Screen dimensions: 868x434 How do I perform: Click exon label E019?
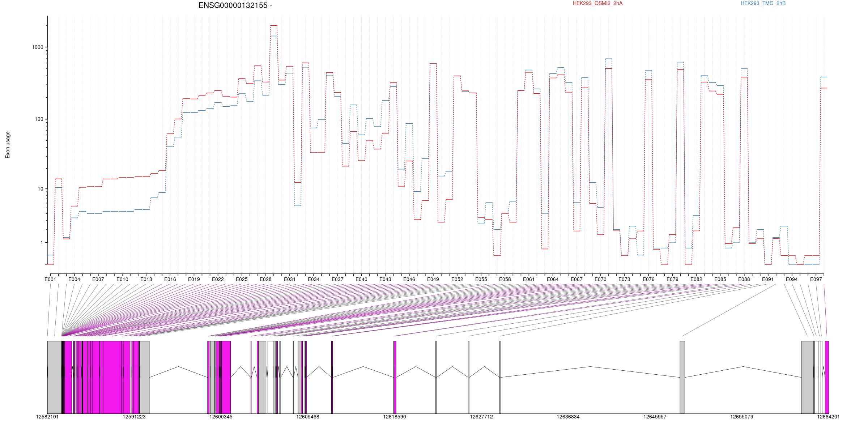pos(194,279)
